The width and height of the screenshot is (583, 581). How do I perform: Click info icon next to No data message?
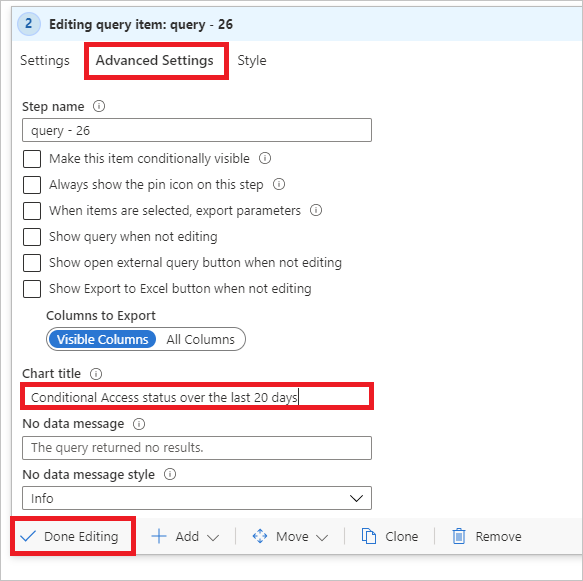pos(139,424)
